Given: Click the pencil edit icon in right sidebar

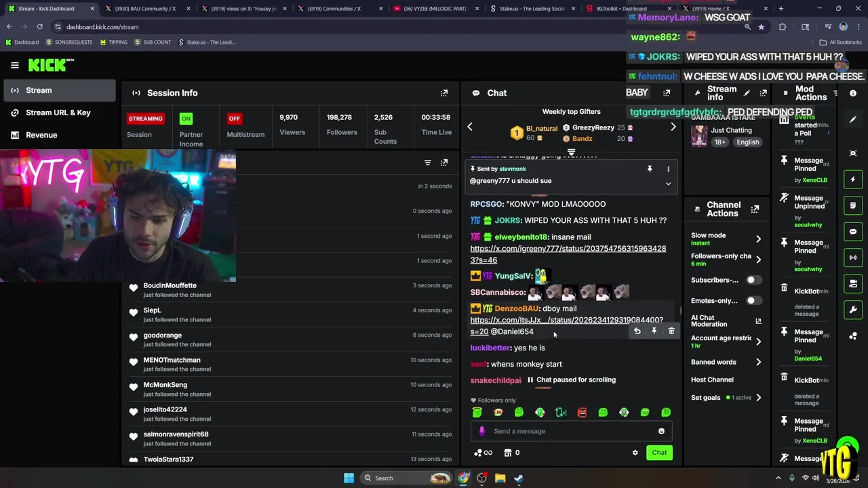Looking at the screenshot, I should pyautogui.click(x=853, y=119).
